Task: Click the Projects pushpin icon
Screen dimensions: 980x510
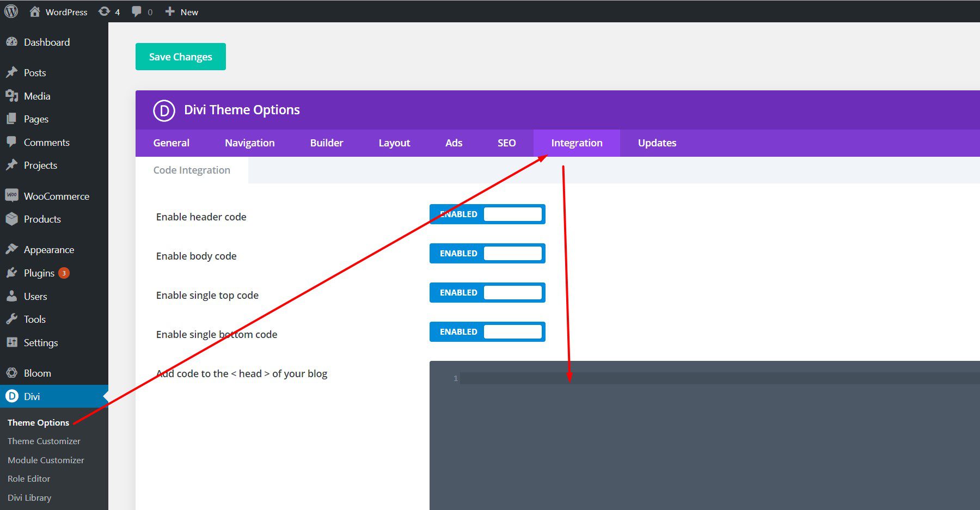Action: point(12,165)
